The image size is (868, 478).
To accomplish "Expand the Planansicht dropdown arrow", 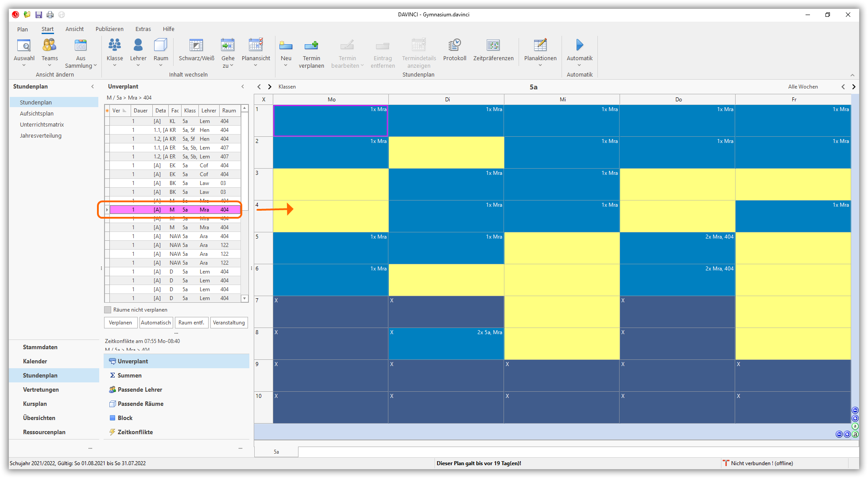I will (256, 66).
